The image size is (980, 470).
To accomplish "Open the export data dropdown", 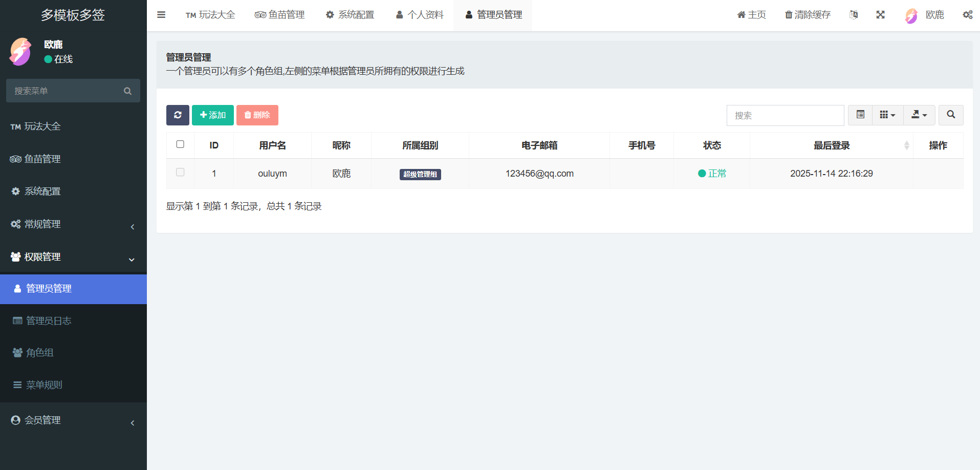I will pyautogui.click(x=919, y=115).
